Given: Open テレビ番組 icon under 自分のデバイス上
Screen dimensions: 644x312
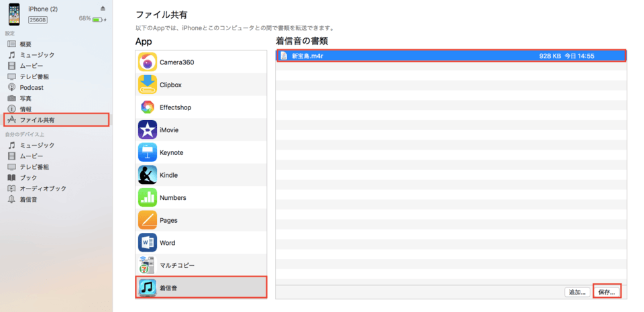Looking at the screenshot, I should [x=12, y=167].
